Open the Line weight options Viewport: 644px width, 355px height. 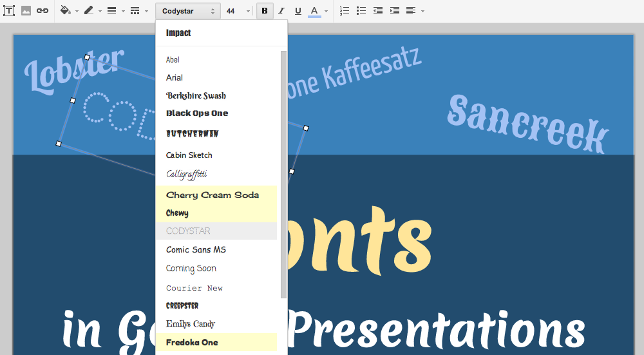(111, 11)
